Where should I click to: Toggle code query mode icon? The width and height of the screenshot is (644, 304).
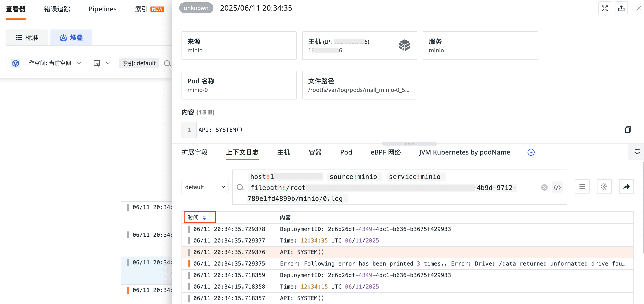pos(557,187)
